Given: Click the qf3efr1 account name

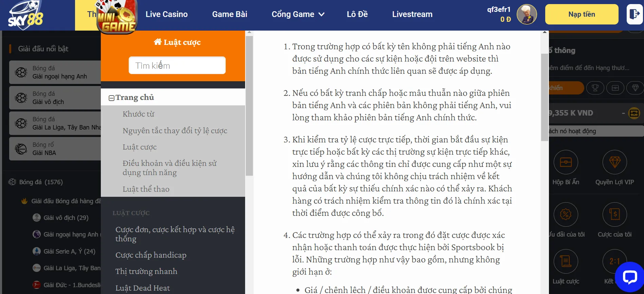Looking at the screenshot, I should pyautogui.click(x=499, y=10).
